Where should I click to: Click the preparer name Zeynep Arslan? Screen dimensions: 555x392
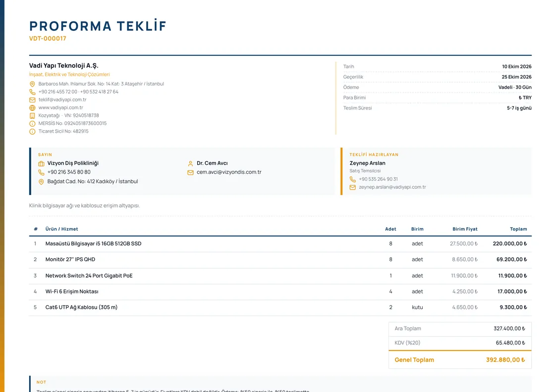click(x=367, y=163)
